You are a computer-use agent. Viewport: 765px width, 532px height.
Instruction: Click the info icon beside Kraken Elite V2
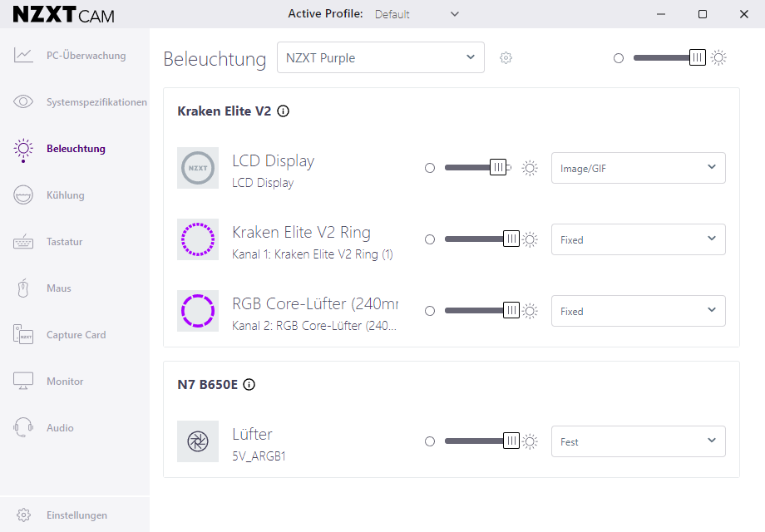(x=283, y=111)
